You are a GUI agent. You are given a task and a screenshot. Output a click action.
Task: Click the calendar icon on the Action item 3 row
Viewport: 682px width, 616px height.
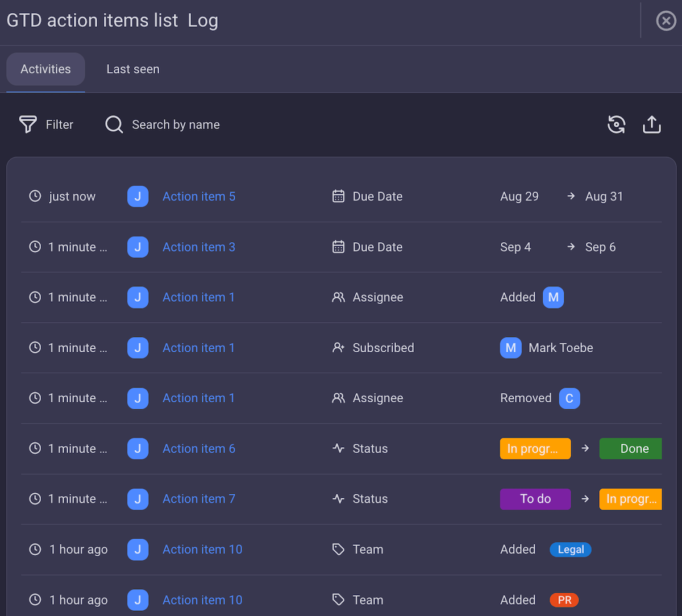(x=339, y=247)
